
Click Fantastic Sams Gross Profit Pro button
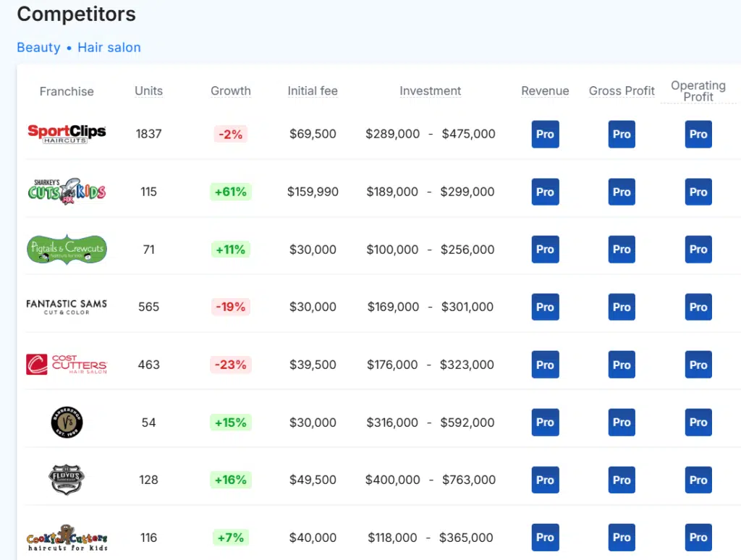(x=622, y=307)
